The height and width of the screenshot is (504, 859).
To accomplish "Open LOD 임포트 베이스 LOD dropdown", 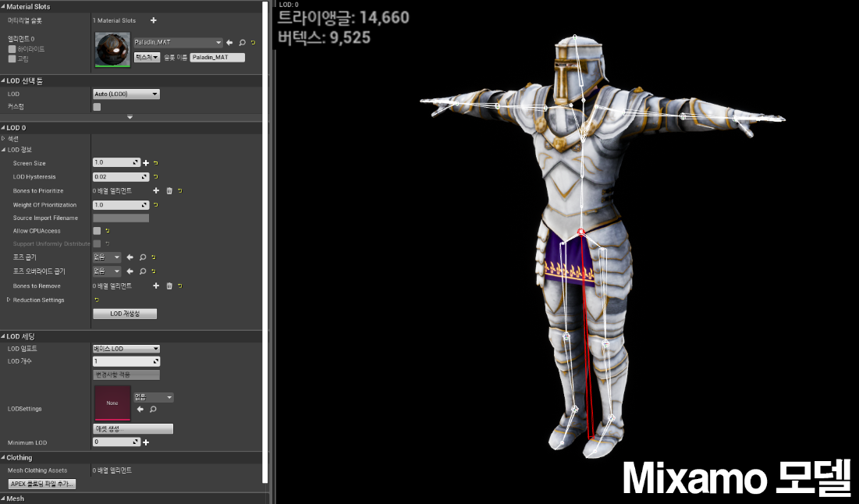I will [x=126, y=349].
